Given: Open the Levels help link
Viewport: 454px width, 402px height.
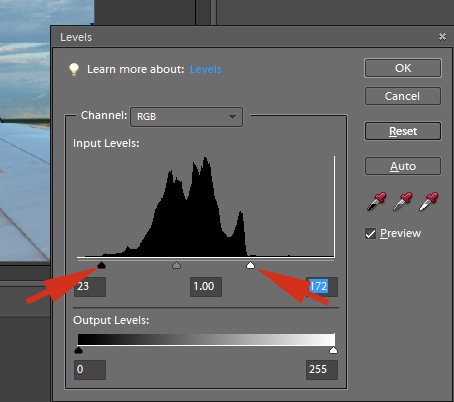Looking at the screenshot, I should point(206,69).
